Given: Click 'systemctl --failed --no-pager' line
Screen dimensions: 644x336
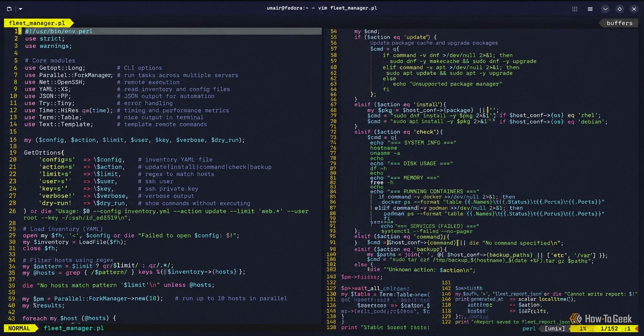Looking at the screenshot, I should pyautogui.click(x=427, y=231).
